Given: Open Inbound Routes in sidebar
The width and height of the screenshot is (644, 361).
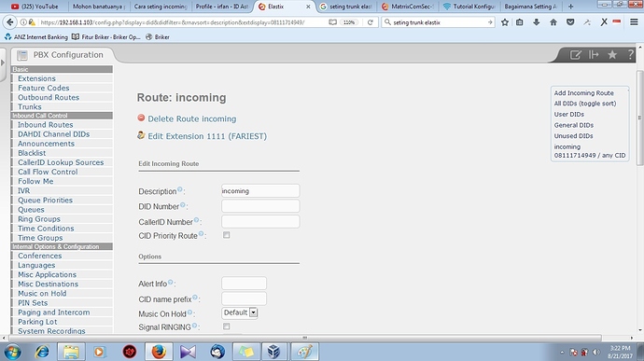Looking at the screenshot, I should click(x=45, y=125).
